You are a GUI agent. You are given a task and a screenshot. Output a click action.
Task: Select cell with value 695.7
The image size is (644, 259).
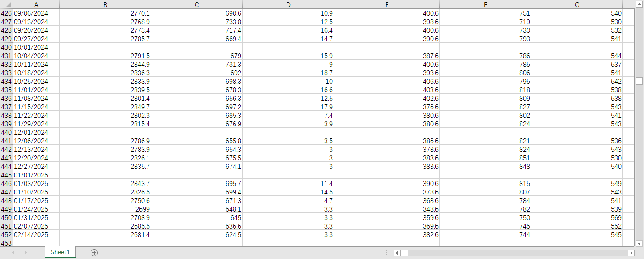[x=196, y=184]
